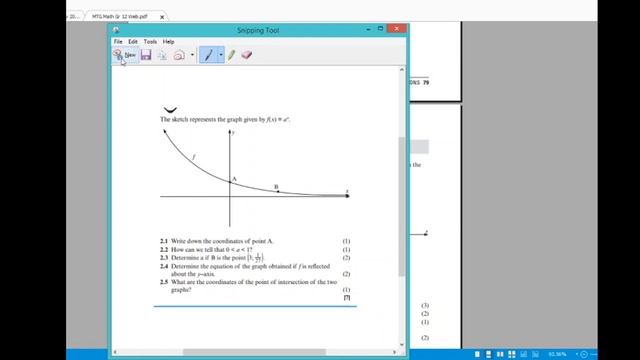Viewport: 640px width, 360px height.
Task: Click the Snipping Tool title bar icon
Action: (116, 30)
